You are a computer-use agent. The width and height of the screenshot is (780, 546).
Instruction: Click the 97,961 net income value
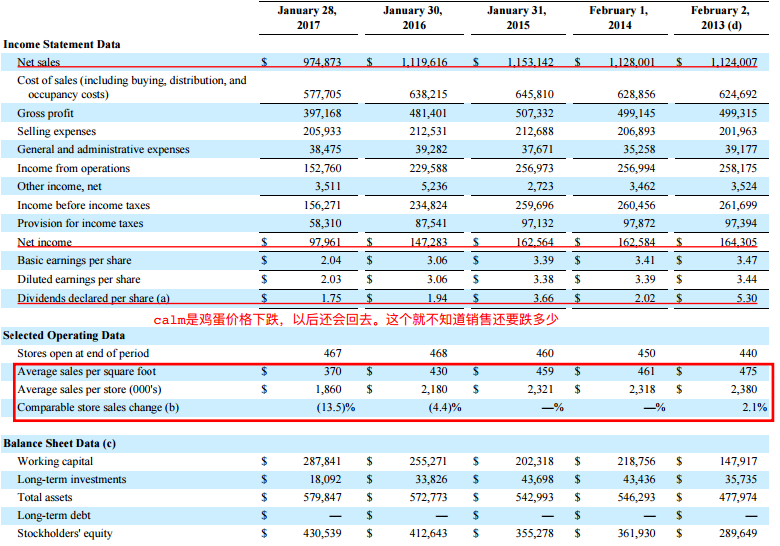(x=323, y=242)
